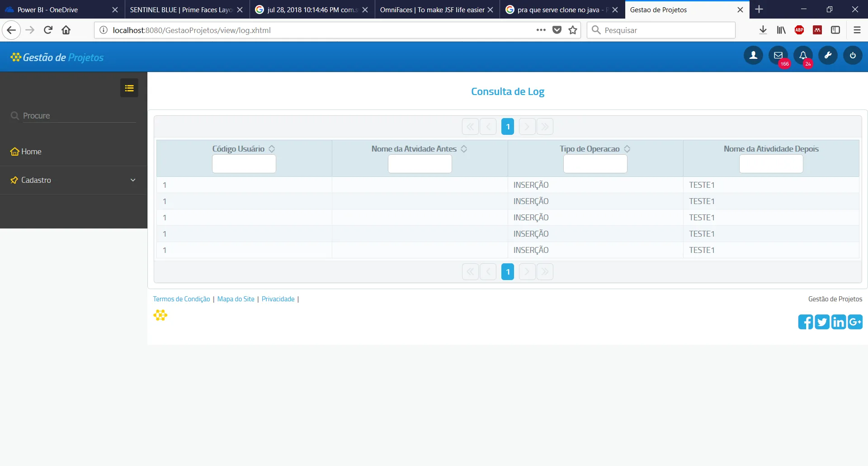Click the Nome da Ativdidade Depois filter box

click(771, 164)
